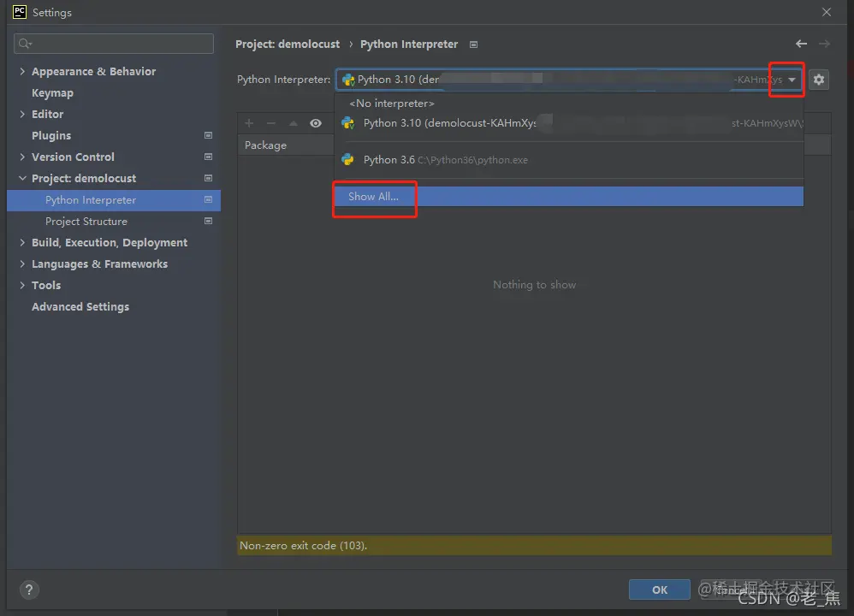This screenshot has width=854, height=616.
Task: Click the Project: demolocust breadcrumb
Action: 288,44
